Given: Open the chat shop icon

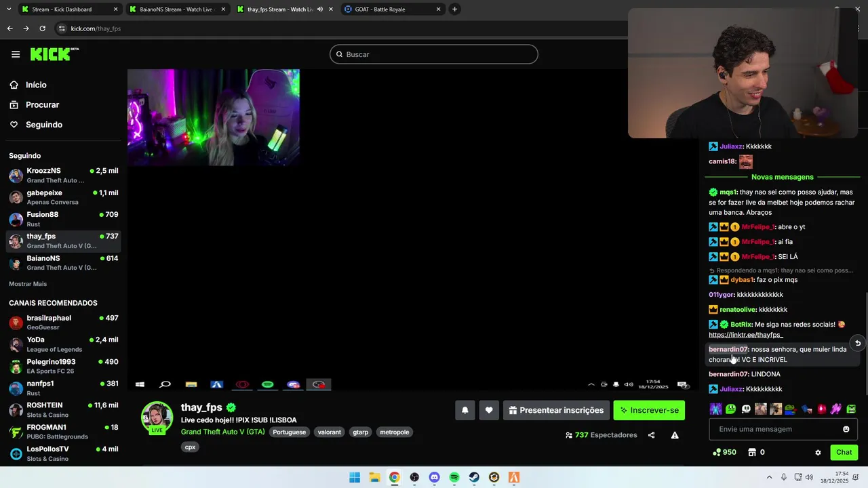Looking at the screenshot, I should (x=752, y=452).
